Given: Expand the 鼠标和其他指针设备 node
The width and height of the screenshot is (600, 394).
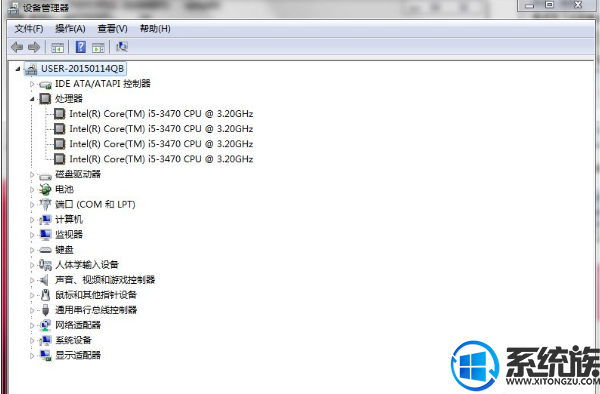Looking at the screenshot, I should tap(32, 295).
